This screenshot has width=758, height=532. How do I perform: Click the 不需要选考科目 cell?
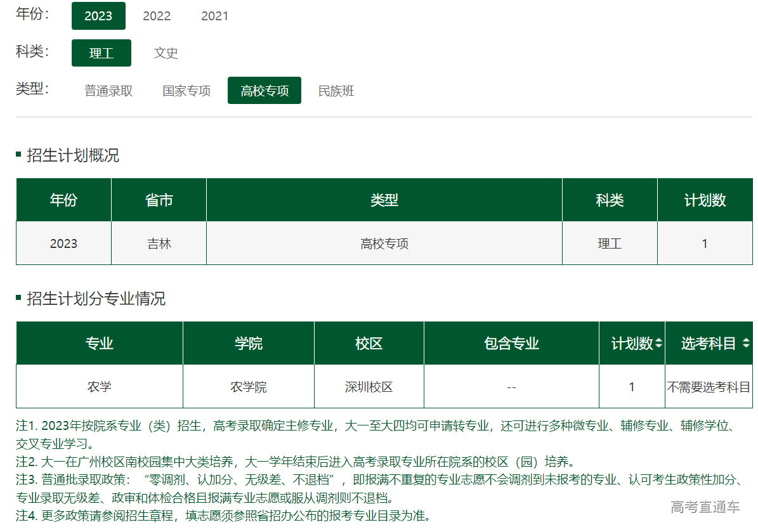(709, 387)
